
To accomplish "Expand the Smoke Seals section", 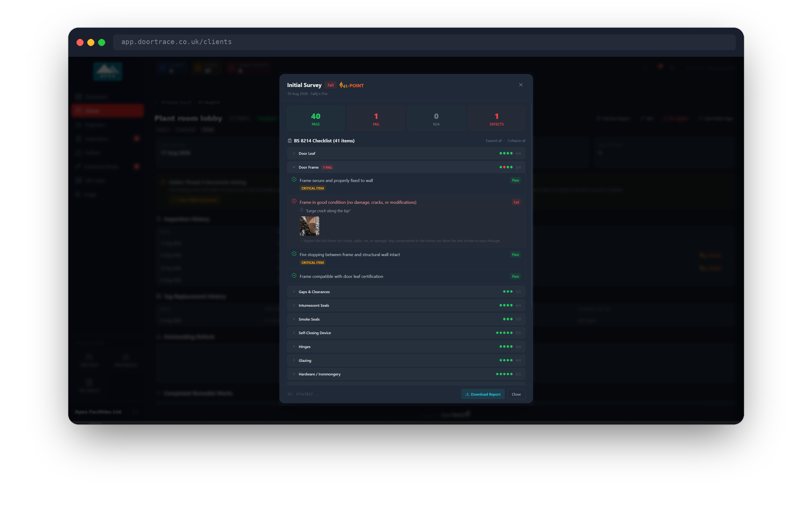I will pyautogui.click(x=406, y=319).
